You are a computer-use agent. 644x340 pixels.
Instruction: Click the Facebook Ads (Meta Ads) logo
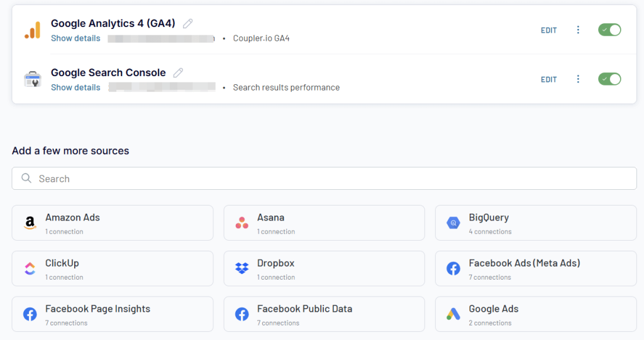(x=453, y=268)
